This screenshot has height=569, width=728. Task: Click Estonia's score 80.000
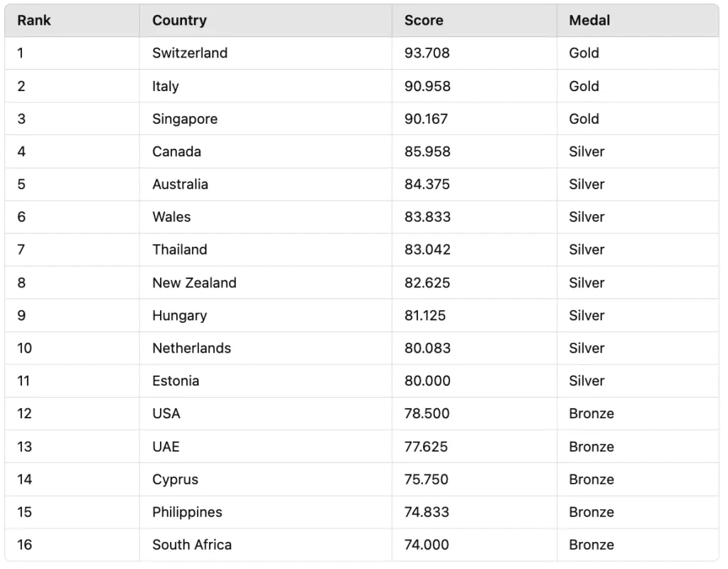427,381
